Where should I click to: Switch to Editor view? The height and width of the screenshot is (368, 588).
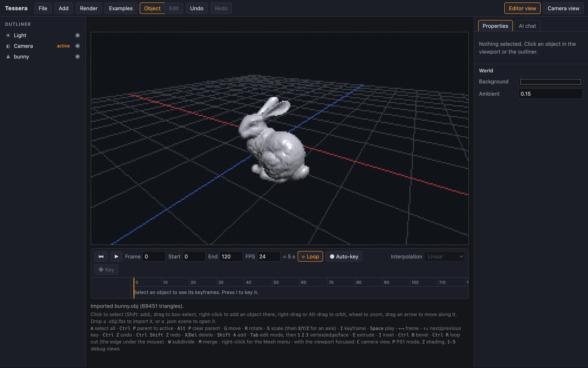[522, 8]
